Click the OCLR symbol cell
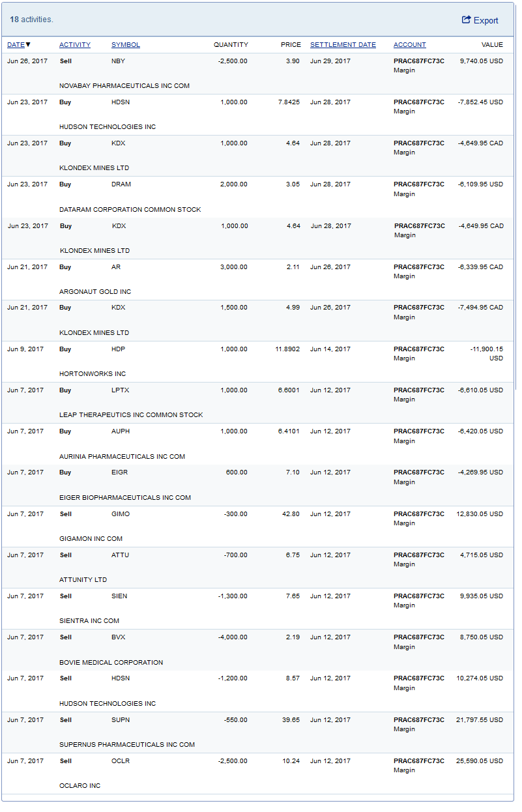The width and height of the screenshot is (522, 812). [x=121, y=761]
